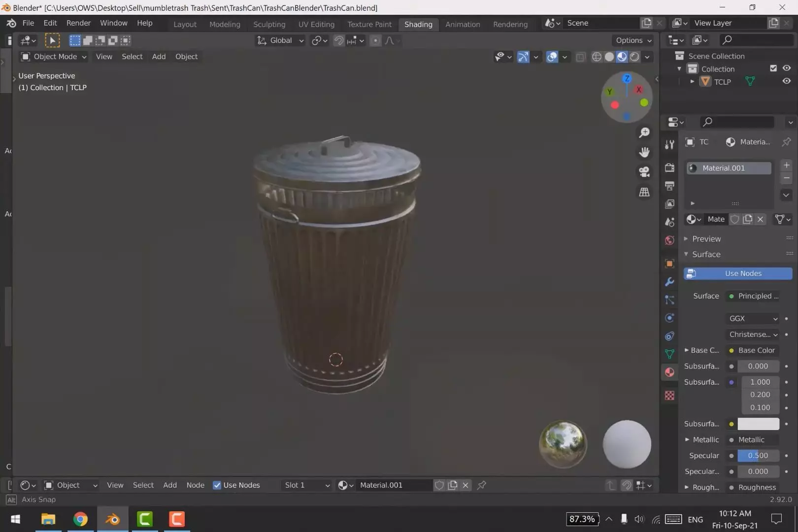The width and height of the screenshot is (798, 532).
Task: Select Material.001 in the material slot list
Action: (729, 168)
